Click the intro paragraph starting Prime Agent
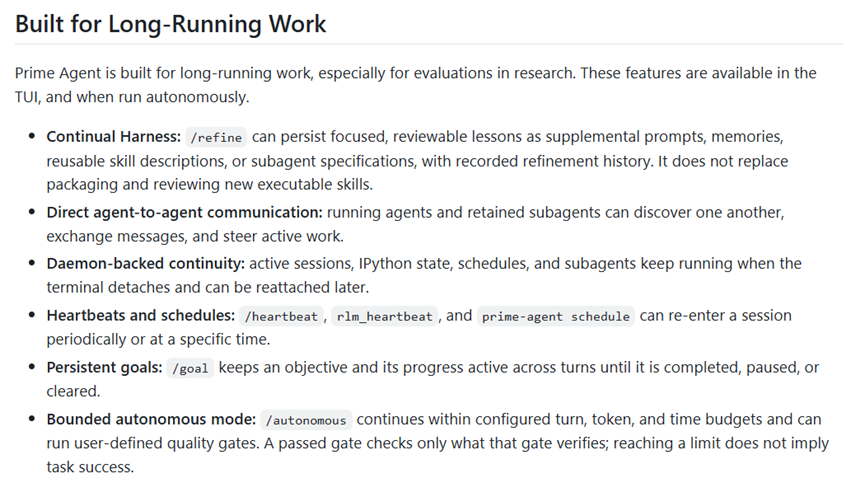The height and width of the screenshot is (497, 865). coord(415,85)
